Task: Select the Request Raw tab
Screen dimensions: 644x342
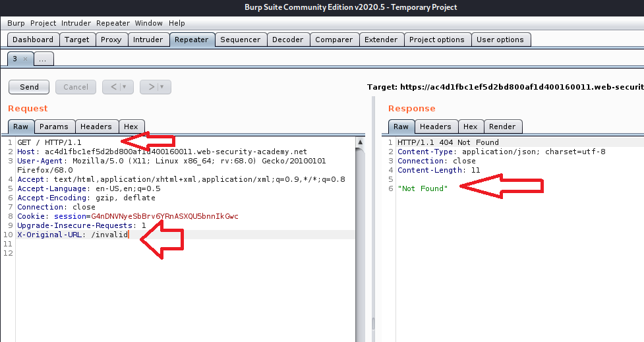Action: pos(20,127)
